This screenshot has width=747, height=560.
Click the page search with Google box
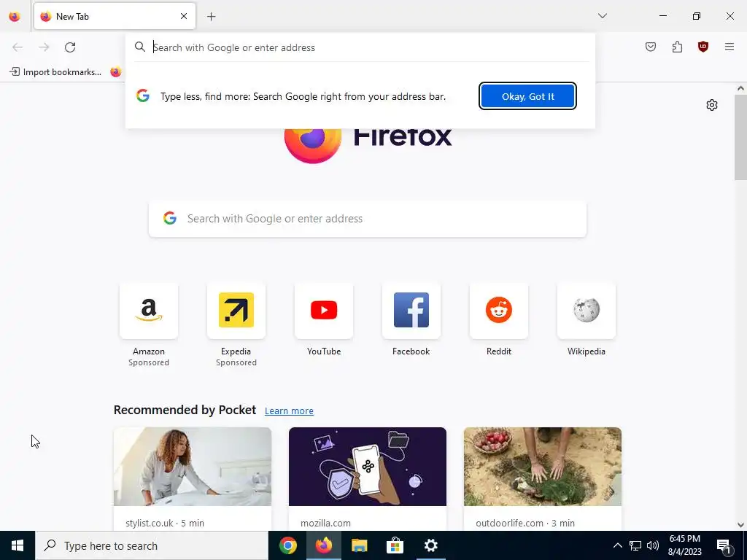368,219
